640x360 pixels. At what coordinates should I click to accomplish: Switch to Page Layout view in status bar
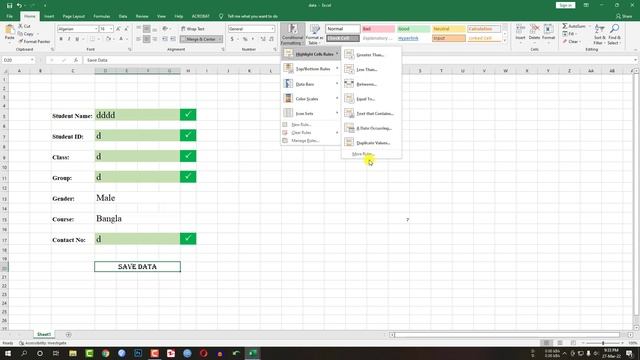coord(560,343)
